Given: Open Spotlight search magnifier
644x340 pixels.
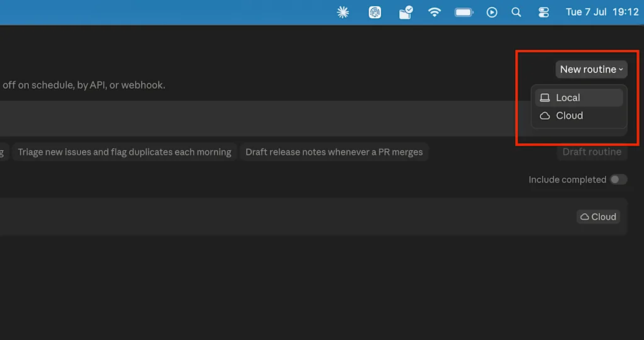Looking at the screenshot, I should [516, 13].
